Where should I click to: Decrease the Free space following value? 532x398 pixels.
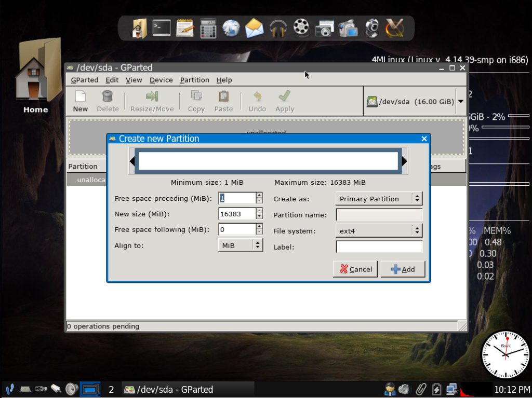coord(259,232)
